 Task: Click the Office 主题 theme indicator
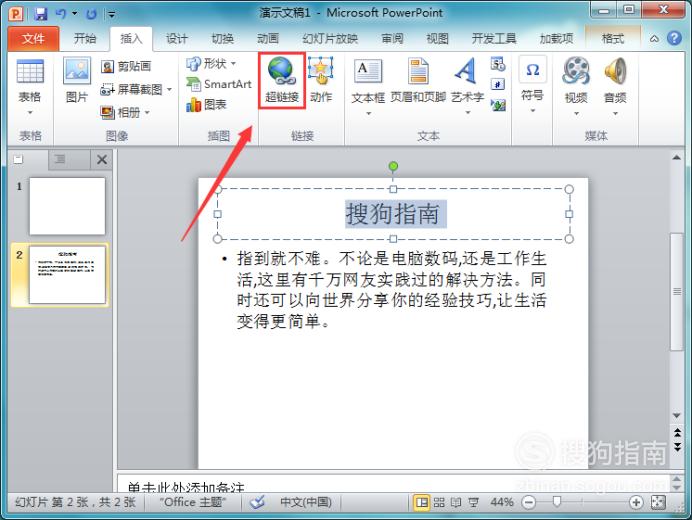point(193,502)
